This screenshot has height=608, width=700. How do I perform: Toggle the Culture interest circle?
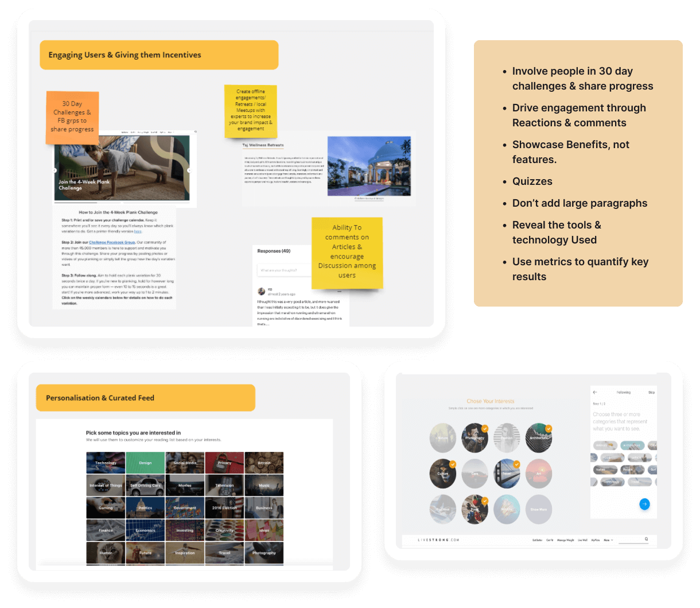tap(442, 473)
